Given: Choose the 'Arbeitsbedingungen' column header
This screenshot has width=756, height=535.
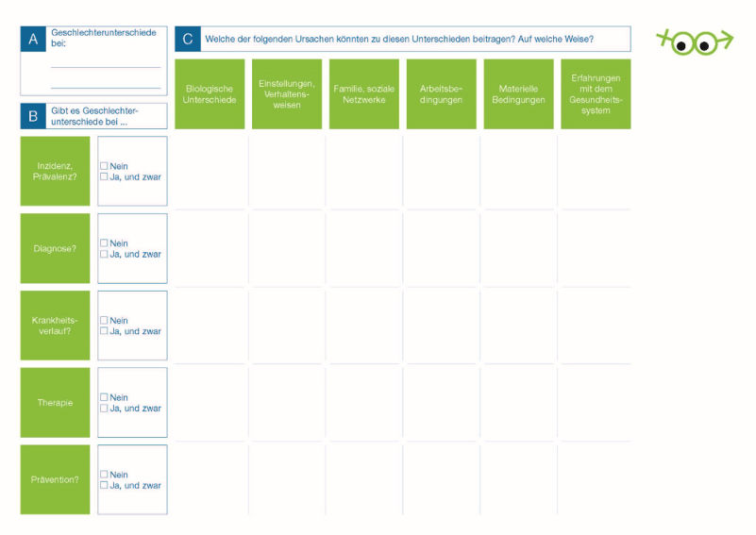Looking at the screenshot, I should pyautogui.click(x=441, y=94).
